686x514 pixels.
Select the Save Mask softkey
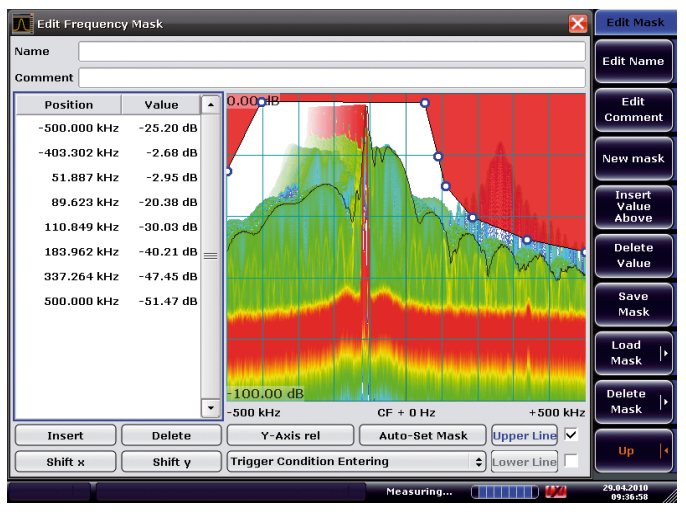pyautogui.click(x=634, y=304)
